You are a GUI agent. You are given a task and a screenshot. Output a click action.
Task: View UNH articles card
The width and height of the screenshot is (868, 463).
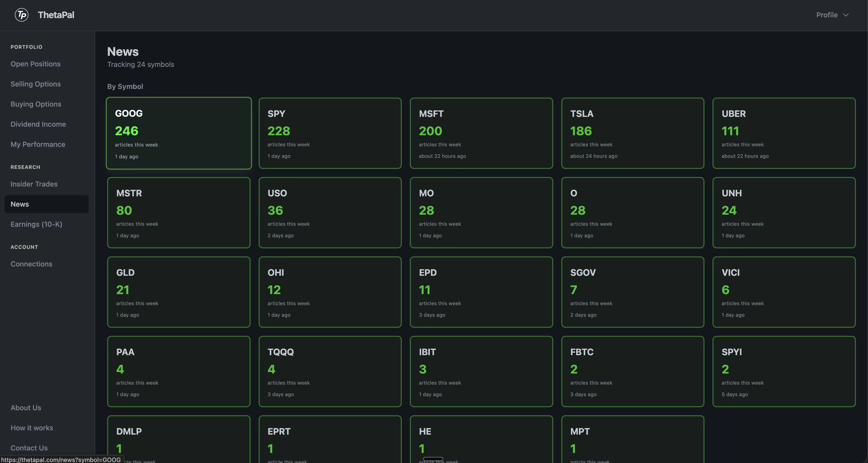click(784, 212)
